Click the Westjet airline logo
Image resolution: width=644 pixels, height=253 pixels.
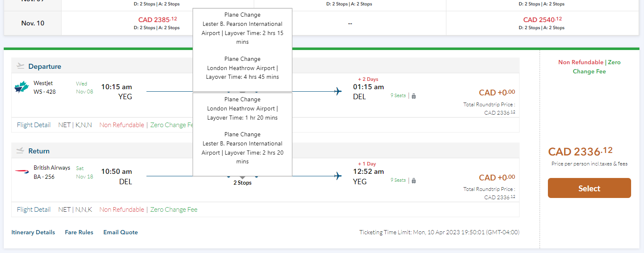tap(21, 87)
